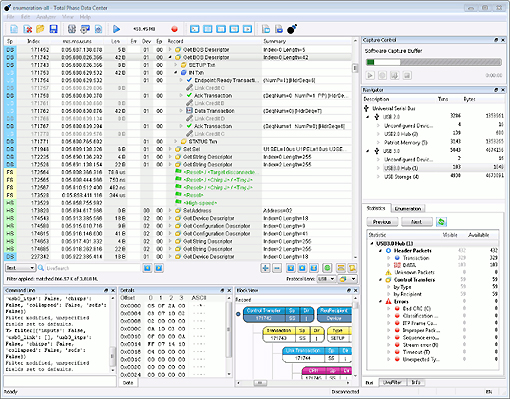
Task: Click the Software Capture Buffer progress bar
Action: point(434,62)
